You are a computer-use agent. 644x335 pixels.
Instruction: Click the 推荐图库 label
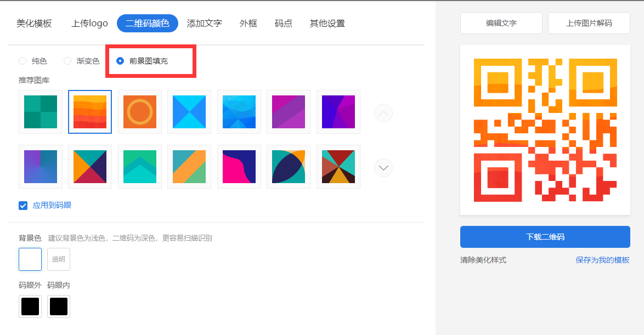click(34, 80)
